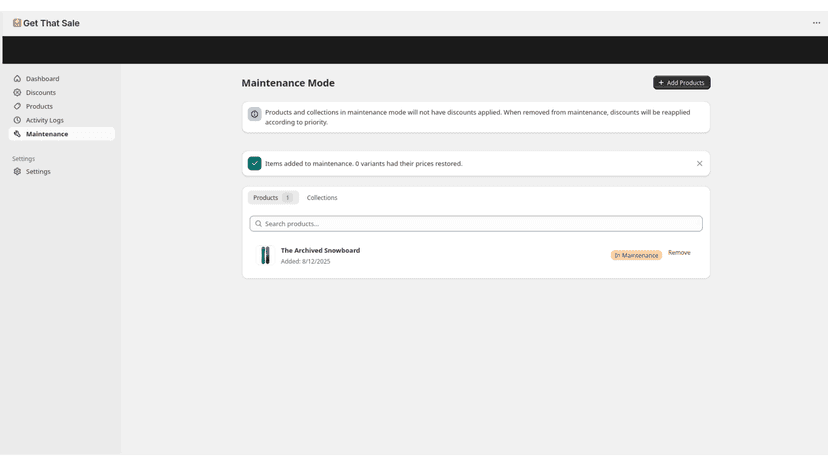The width and height of the screenshot is (828, 466).
Task: Click the Settings section header label
Action: coord(23,159)
